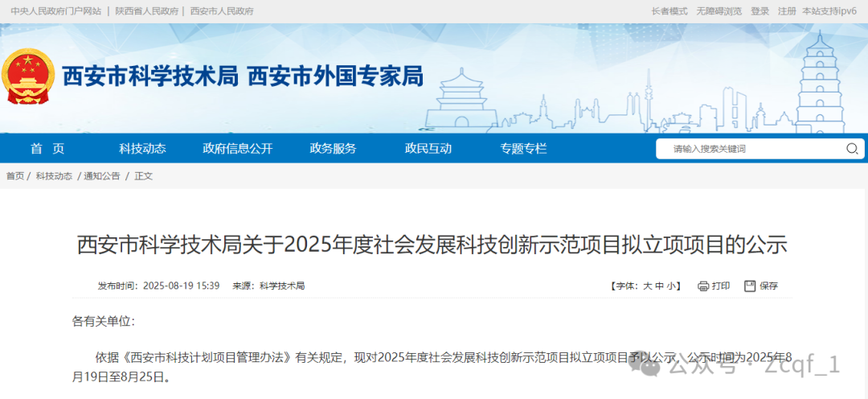The image size is (868, 399).
Task: Open 中央人民政府门户网站 link
Action: pyautogui.click(x=56, y=11)
